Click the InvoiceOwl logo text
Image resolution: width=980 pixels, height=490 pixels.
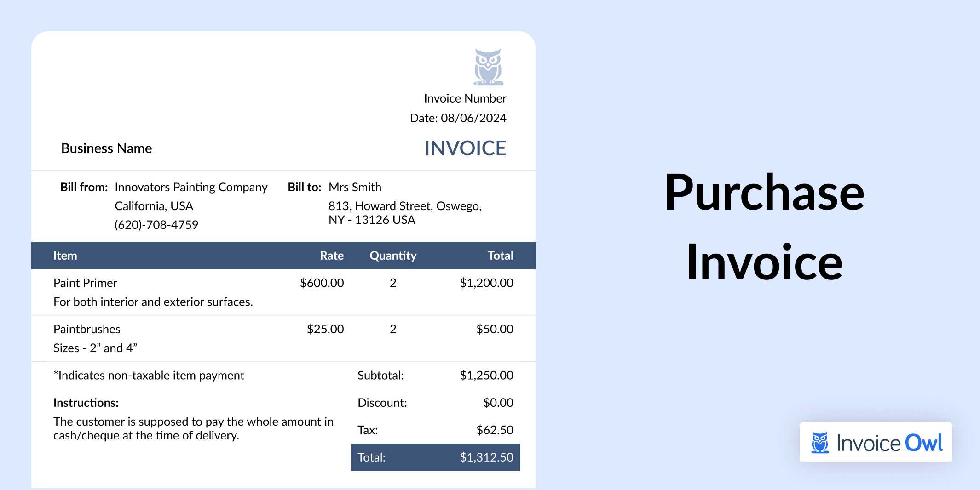pos(889,443)
